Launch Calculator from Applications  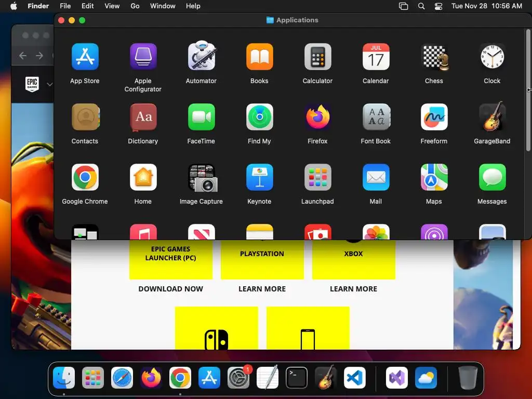317,57
